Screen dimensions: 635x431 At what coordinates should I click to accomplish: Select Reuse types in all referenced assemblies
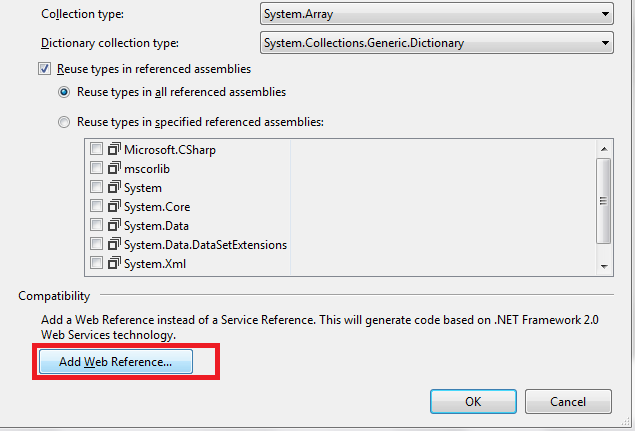[65, 92]
